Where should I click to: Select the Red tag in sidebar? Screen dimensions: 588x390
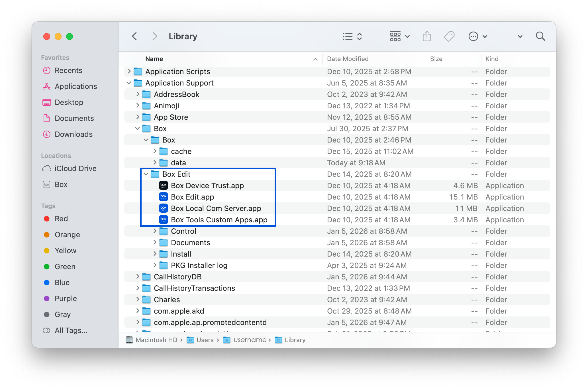click(61, 219)
